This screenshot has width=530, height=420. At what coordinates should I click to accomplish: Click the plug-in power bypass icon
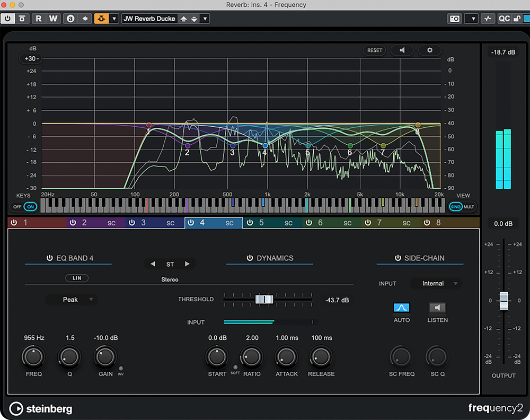[x=8, y=19]
